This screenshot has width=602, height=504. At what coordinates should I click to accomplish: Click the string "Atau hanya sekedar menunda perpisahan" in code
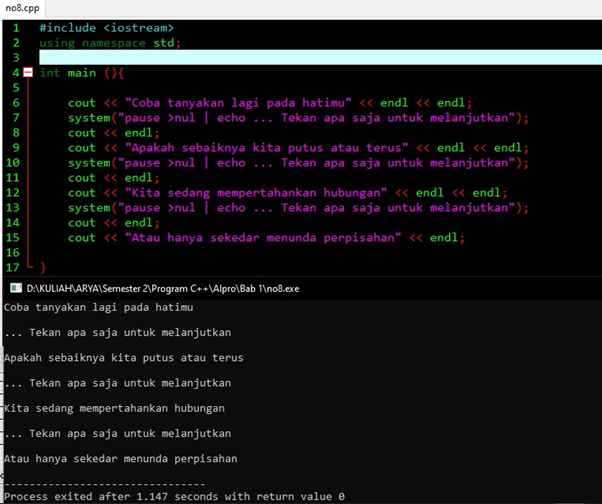tap(263, 238)
